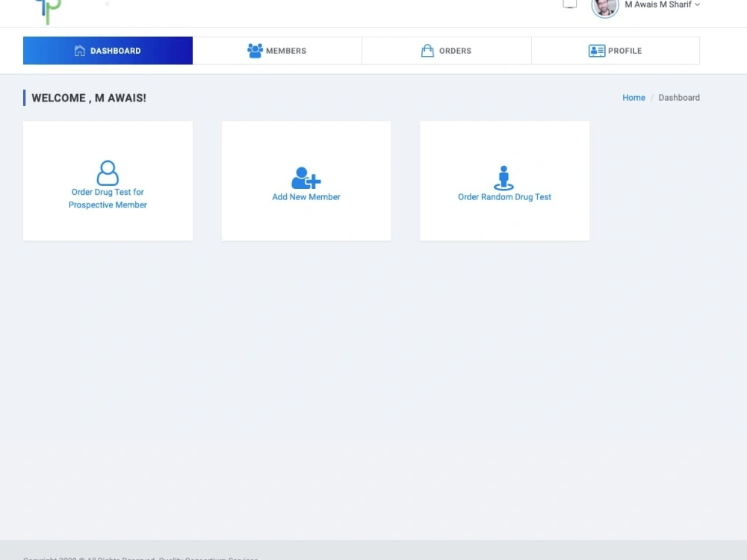Follow the Home breadcrumb link
The image size is (747, 560).
coord(633,98)
